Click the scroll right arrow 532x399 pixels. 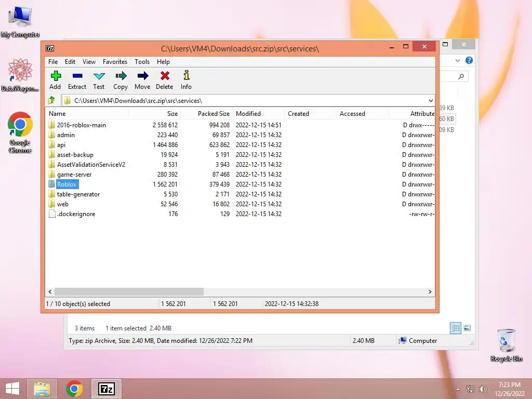(430, 292)
